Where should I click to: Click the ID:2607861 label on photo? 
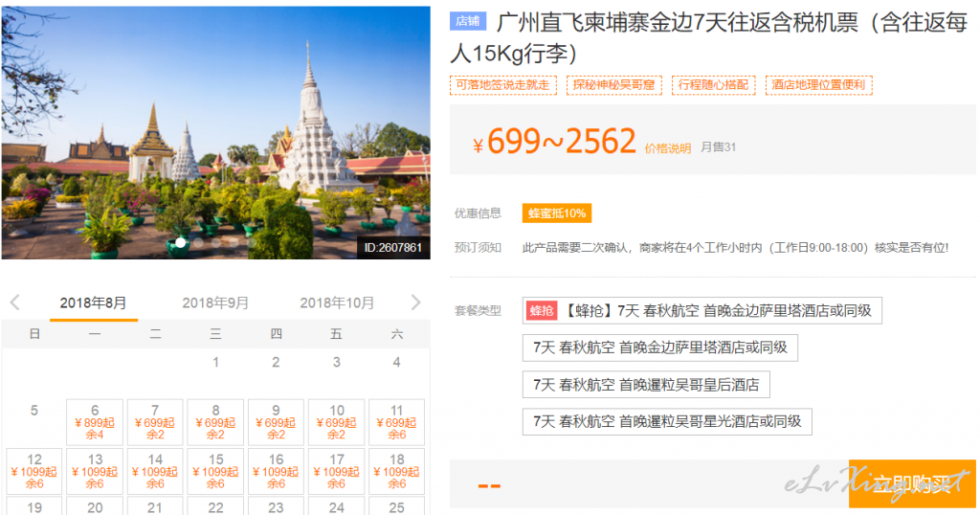pos(393,248)
